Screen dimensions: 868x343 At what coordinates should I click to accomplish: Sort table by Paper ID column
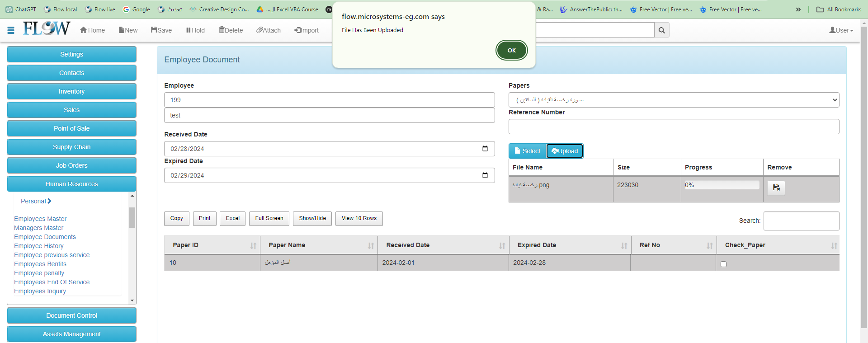pyautogui.click(x=212, y=245)
